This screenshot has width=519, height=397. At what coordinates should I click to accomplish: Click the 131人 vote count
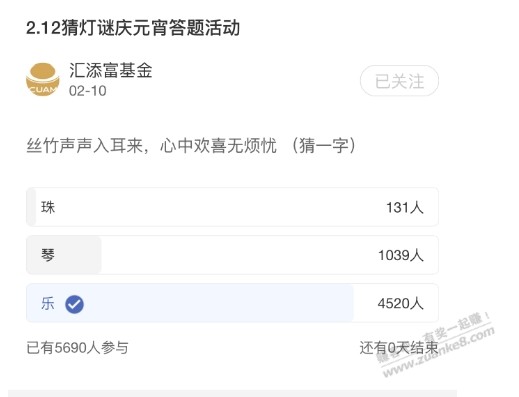pos(405,207)
